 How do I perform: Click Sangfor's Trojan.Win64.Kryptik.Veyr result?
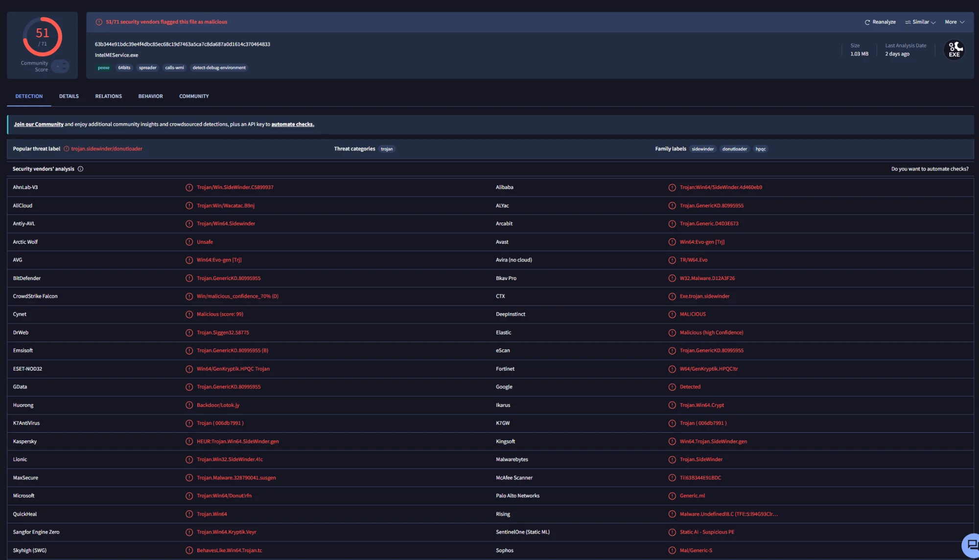pos(226,532)
